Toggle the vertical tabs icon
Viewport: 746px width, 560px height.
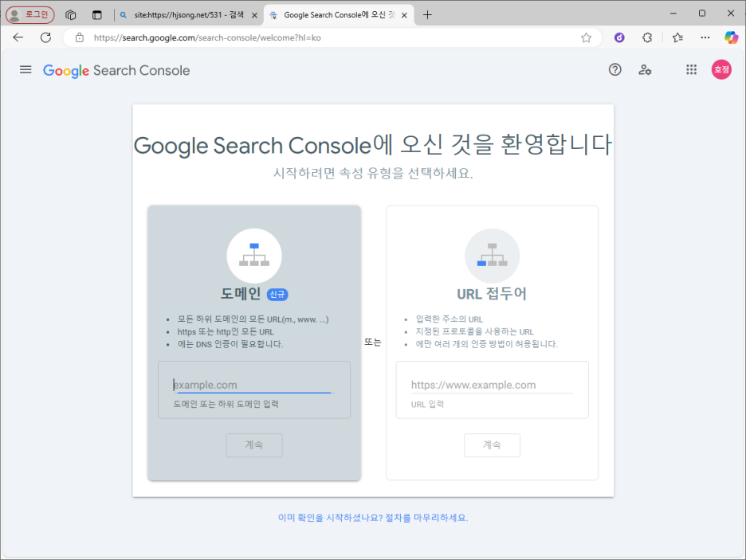tap(97, 14)
